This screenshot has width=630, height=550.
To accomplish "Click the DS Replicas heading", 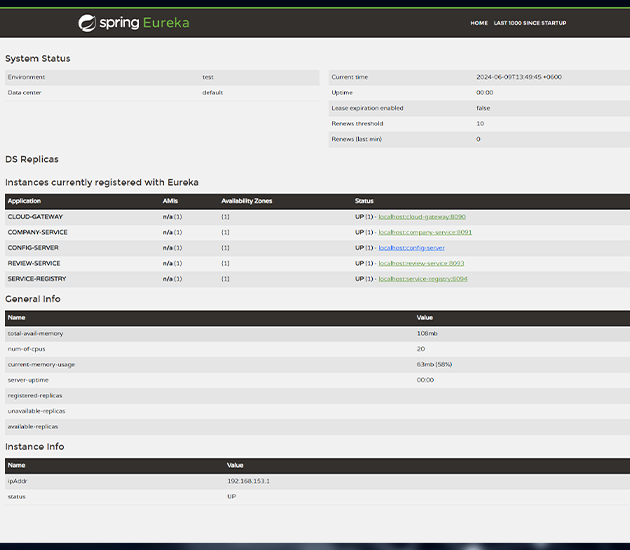I will click(x=32, y=159).
